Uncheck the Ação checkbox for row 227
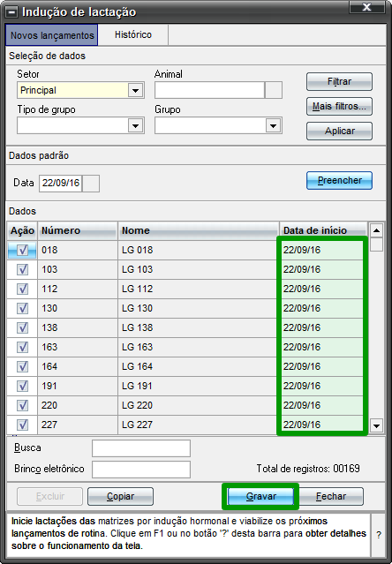The width and height of the screenshot is (392, 564). click(x=22, y=425)
